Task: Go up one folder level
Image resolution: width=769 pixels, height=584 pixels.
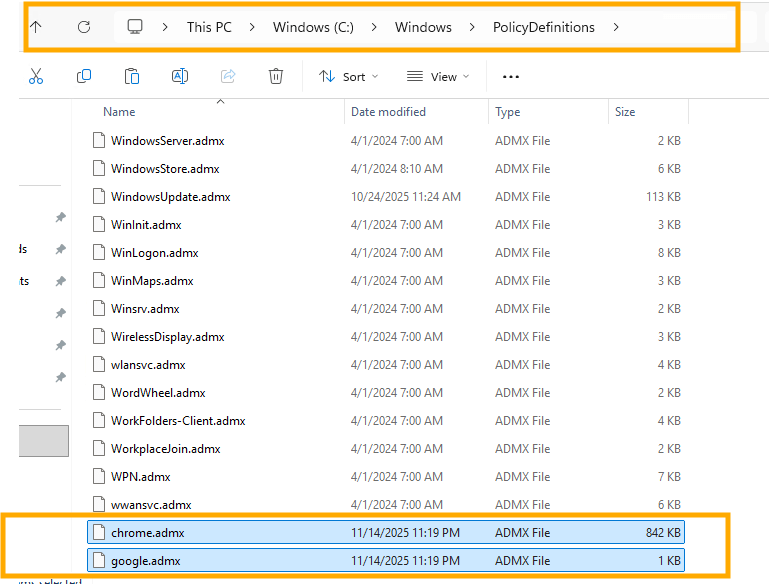Action: (36, 27)
